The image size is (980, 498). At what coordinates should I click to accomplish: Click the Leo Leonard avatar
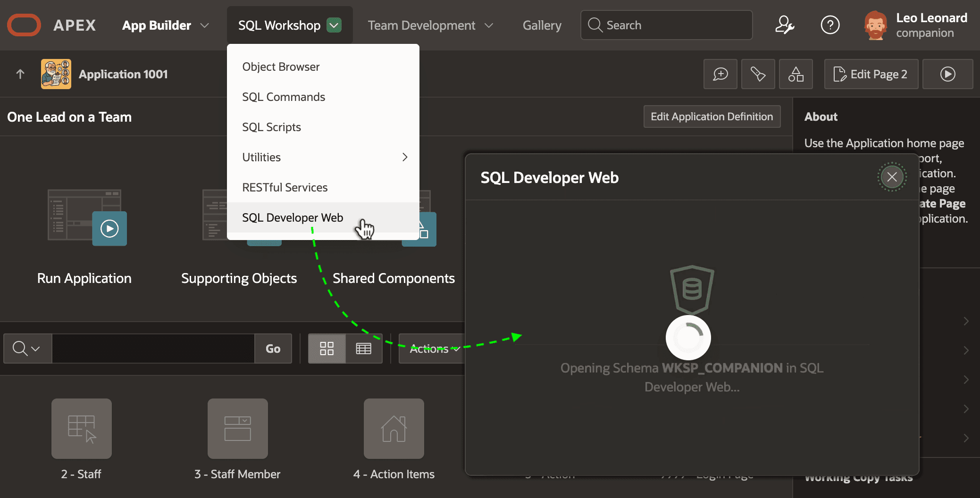coord(875,25)
